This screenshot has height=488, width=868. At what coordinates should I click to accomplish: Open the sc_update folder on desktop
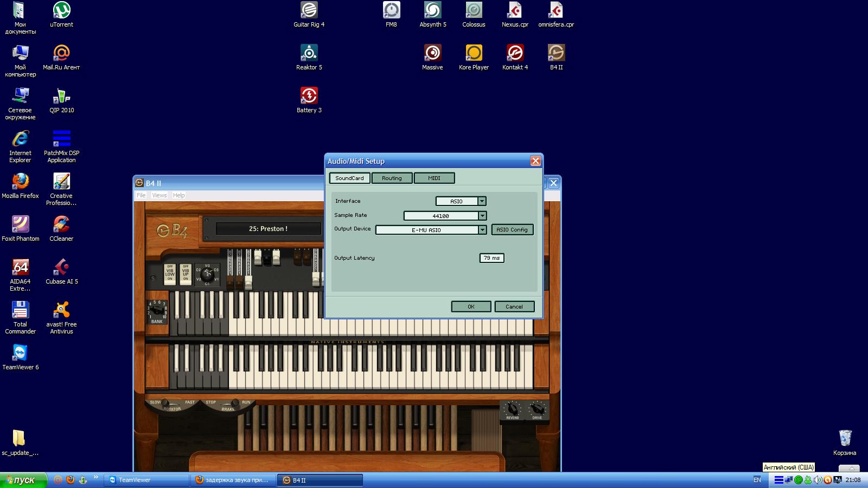tap(20, 443)
